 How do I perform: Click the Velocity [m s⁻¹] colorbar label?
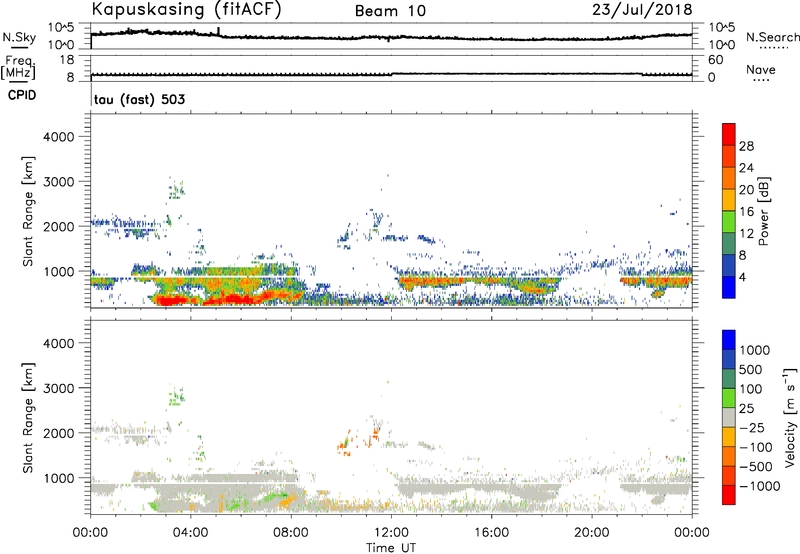click(790, 417)
